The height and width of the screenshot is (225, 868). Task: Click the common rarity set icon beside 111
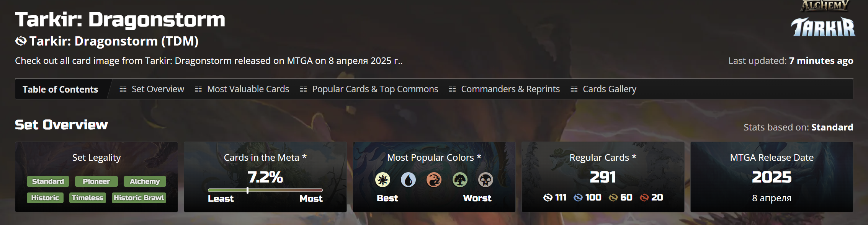[x=548, y=197]
